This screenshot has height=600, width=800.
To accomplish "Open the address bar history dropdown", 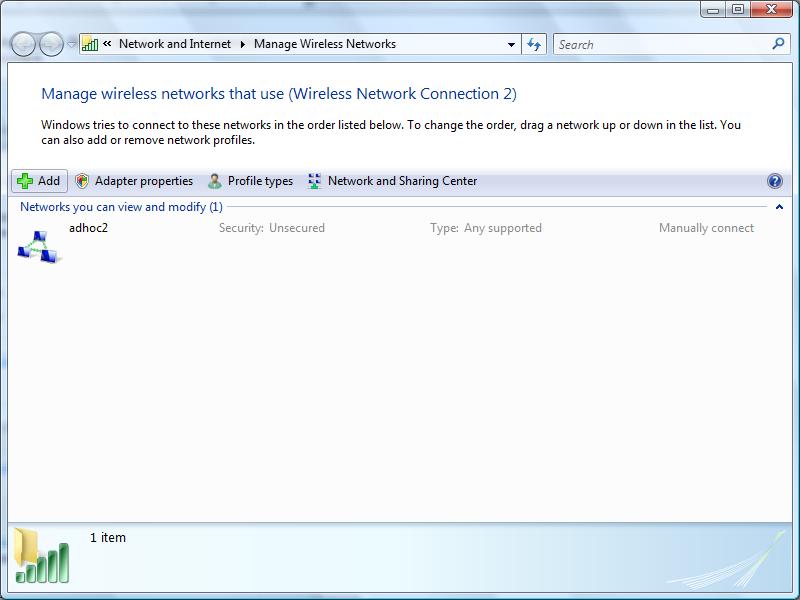I will 511,44.
